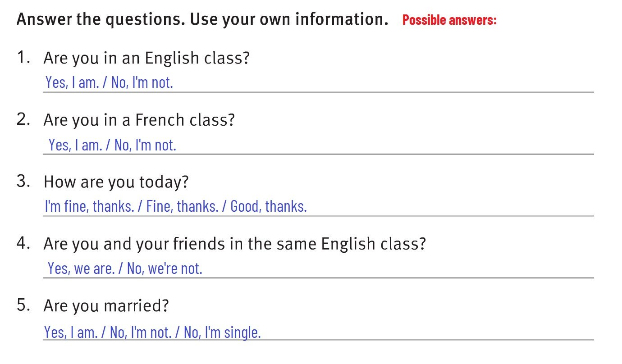Click the question about friends in same class

click(234, 244)
